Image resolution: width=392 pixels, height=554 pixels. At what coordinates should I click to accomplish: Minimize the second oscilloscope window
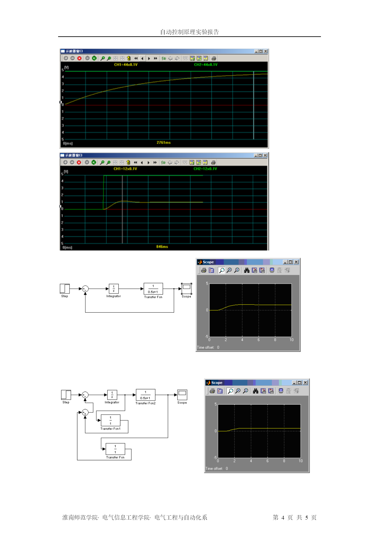point(256,155)
